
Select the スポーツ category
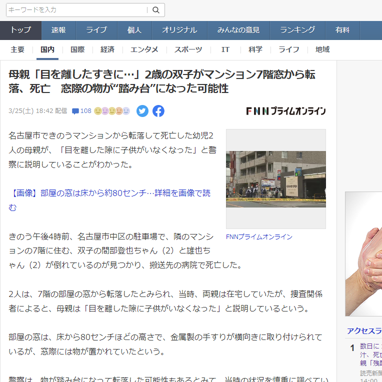point(188,50)
